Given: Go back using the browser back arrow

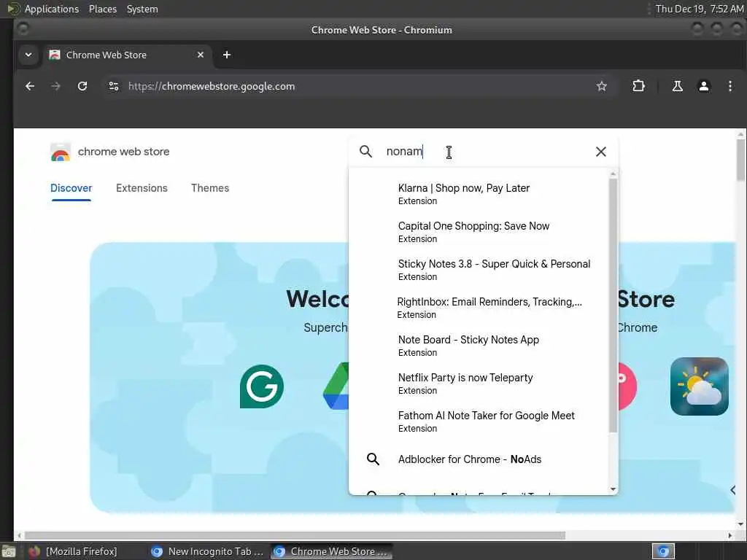Looking at the screenshot, I should coord(30,86).
